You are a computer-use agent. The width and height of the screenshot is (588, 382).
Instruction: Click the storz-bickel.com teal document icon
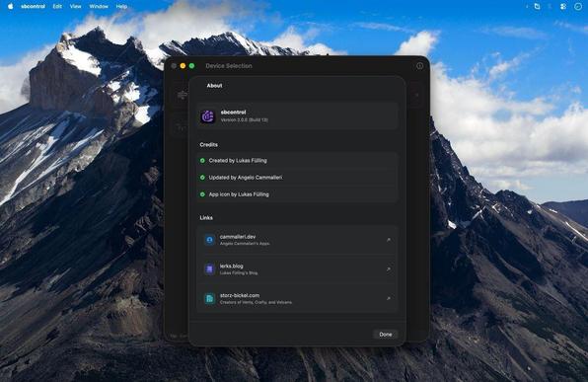click(209, 298)
